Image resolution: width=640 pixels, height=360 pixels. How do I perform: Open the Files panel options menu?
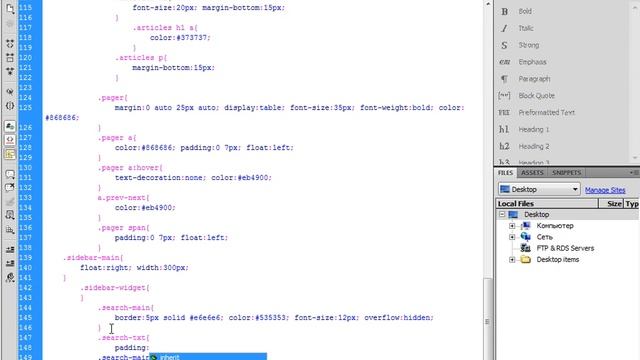pos(633,173)
